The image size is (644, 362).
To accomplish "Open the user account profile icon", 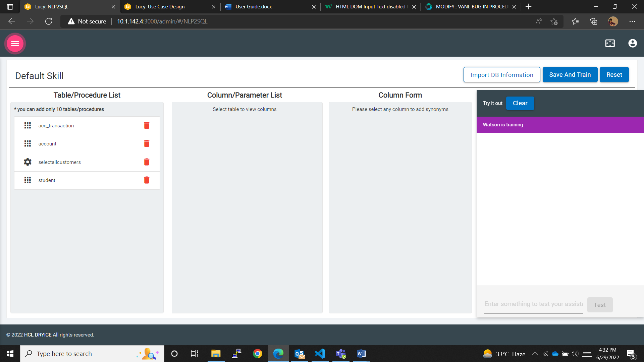I will pyautogui.click(x=632, y=43).
